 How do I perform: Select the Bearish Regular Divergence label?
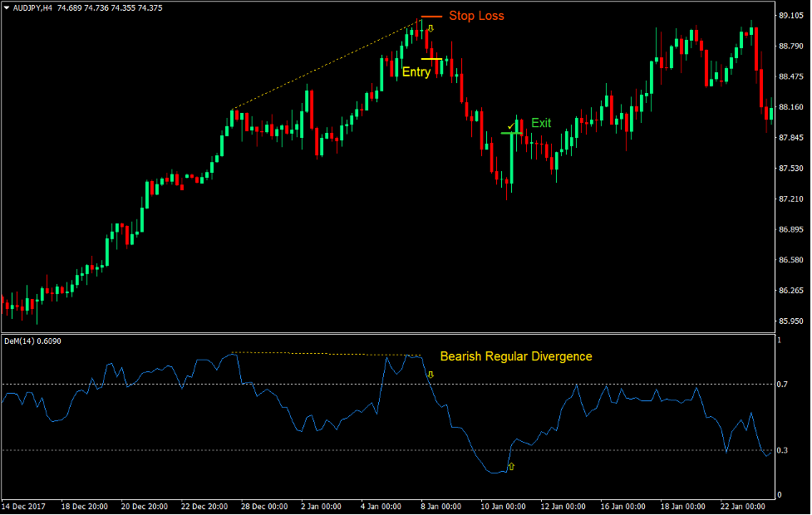point(516,356)
